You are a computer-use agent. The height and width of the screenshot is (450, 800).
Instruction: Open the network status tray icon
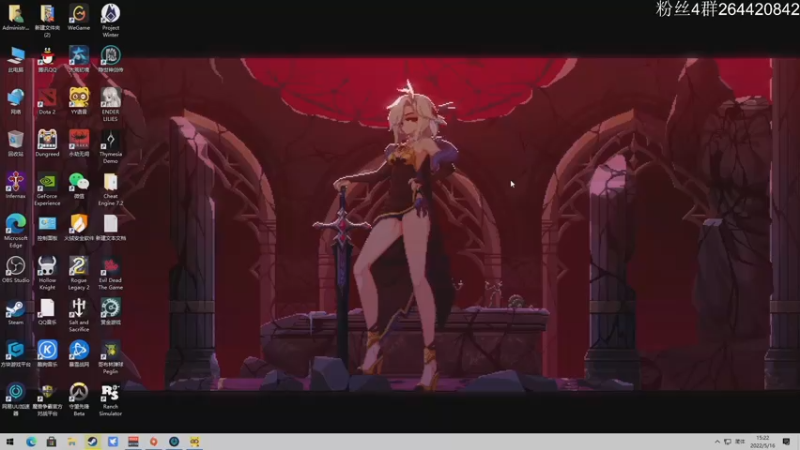pyautogui.click(x=728, y=442)
